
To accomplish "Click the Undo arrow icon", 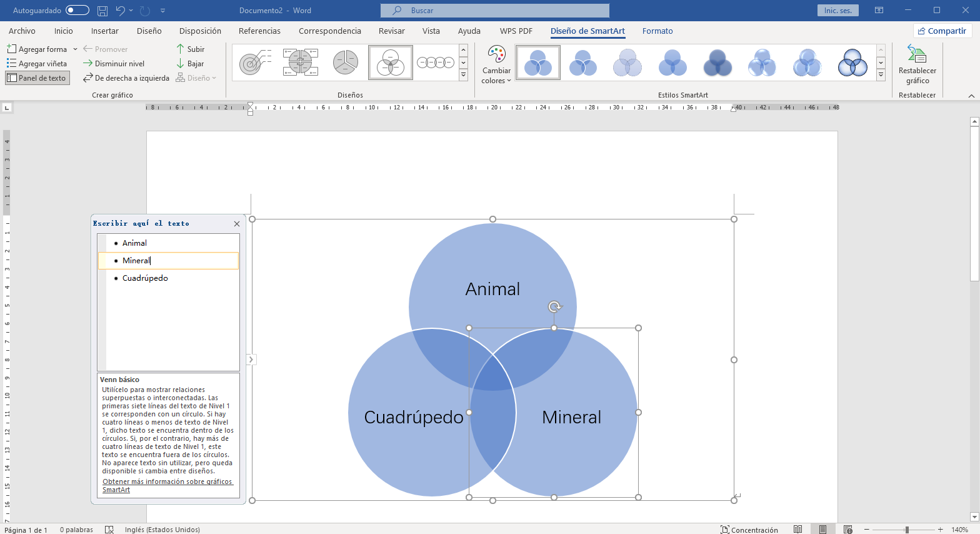I will (x=120, y=10).
